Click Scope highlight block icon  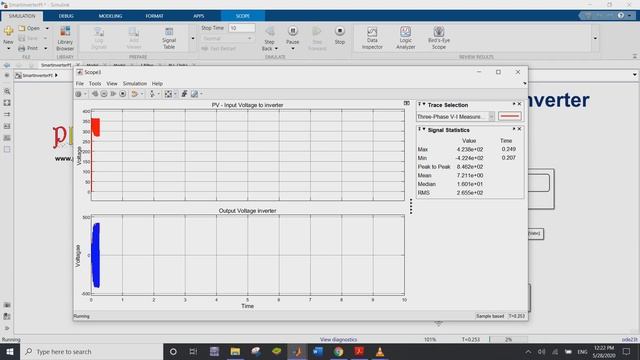pyautogui.click(x=134, y=94)
